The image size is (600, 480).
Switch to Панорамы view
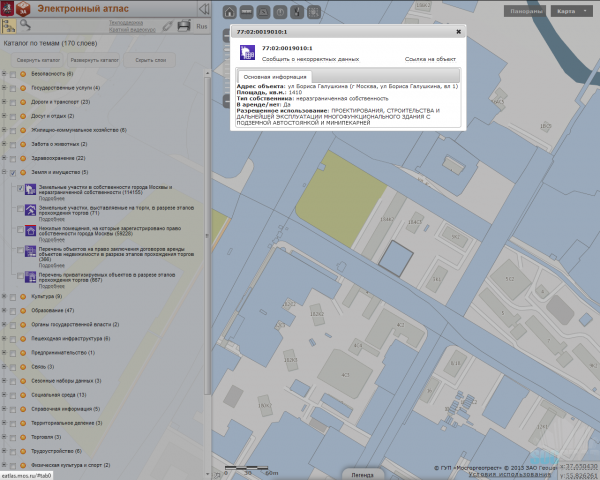click(x=525, y=11)
